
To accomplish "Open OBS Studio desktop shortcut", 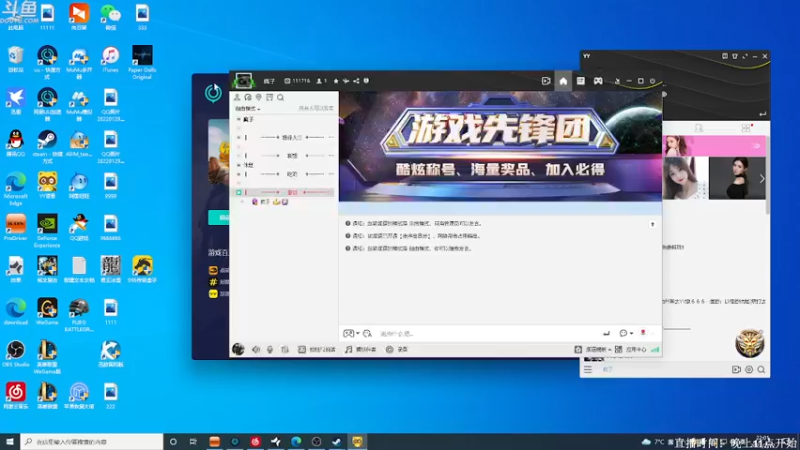I will (x=16, y=354).
